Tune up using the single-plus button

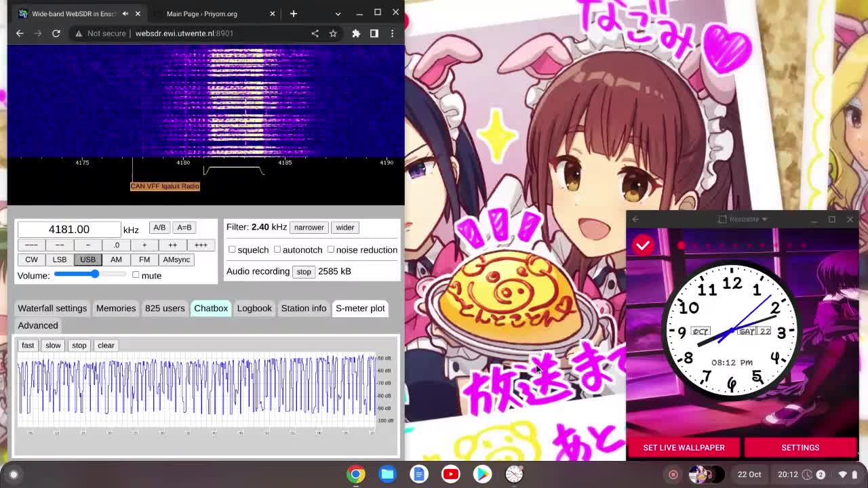tap(144, 245)
